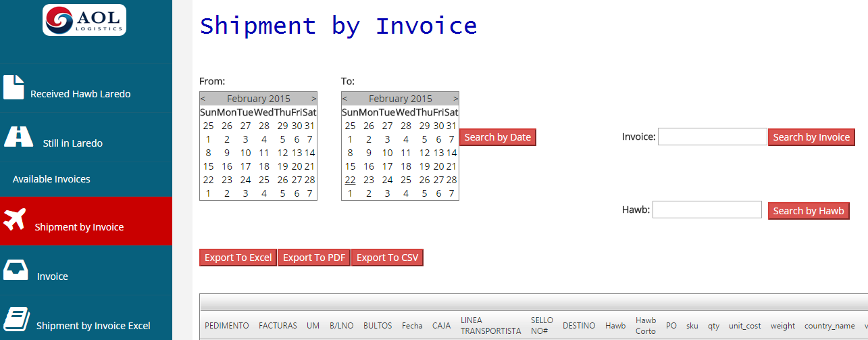Click Search by Date button

point(498,137)
